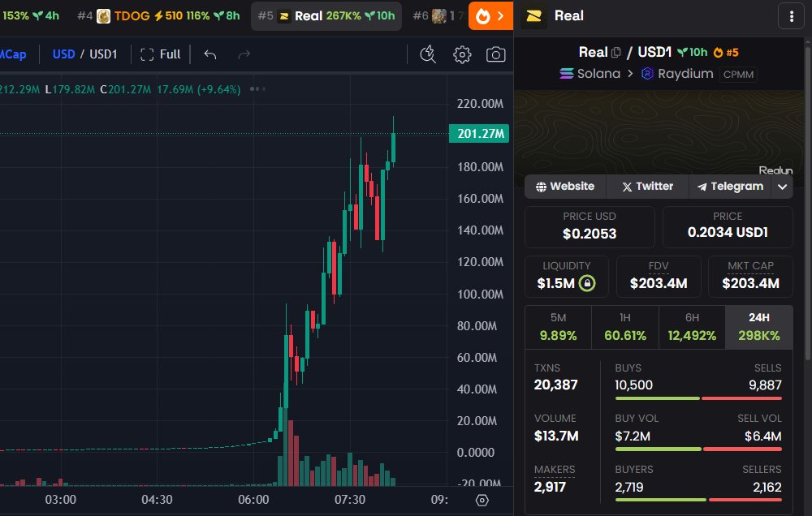Take a chart snapshot with camera icon

[495, 54]
